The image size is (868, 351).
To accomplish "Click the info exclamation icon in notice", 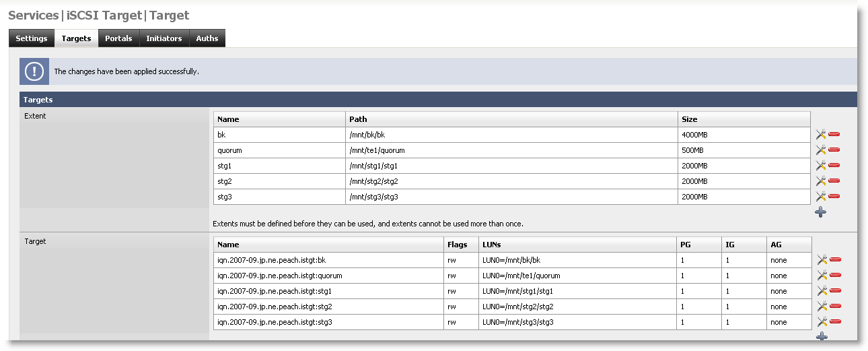I will point(34,71).
